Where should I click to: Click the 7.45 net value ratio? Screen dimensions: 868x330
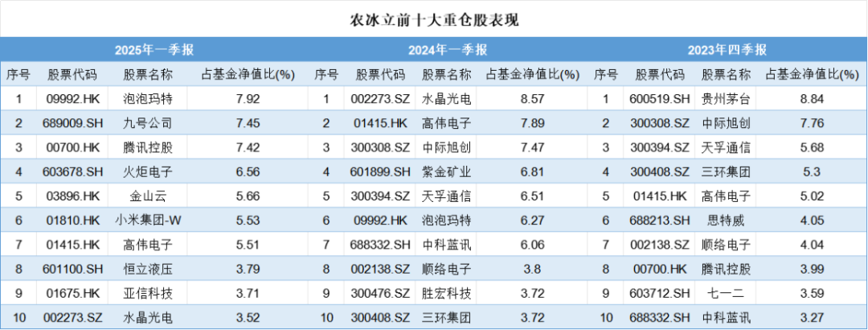coord(248,124)
